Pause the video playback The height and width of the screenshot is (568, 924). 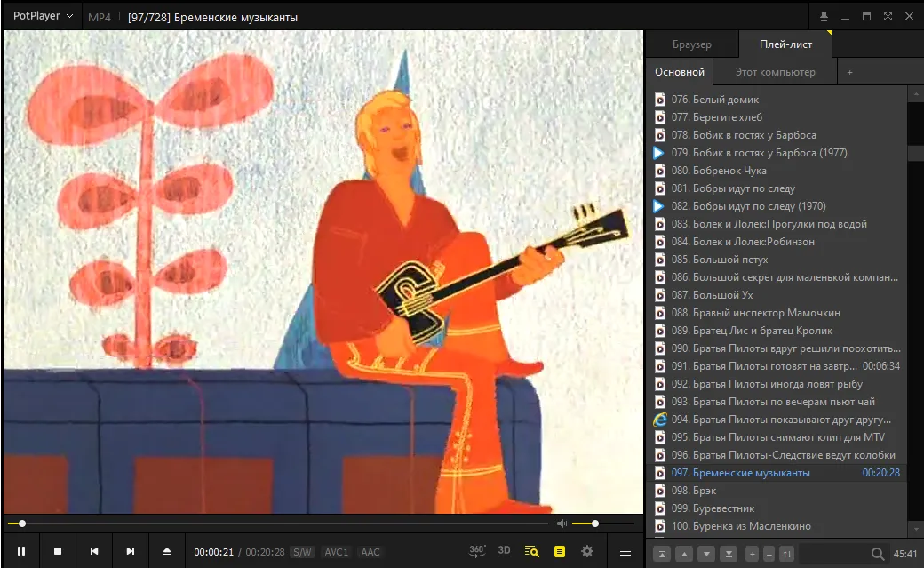point(21,551)
